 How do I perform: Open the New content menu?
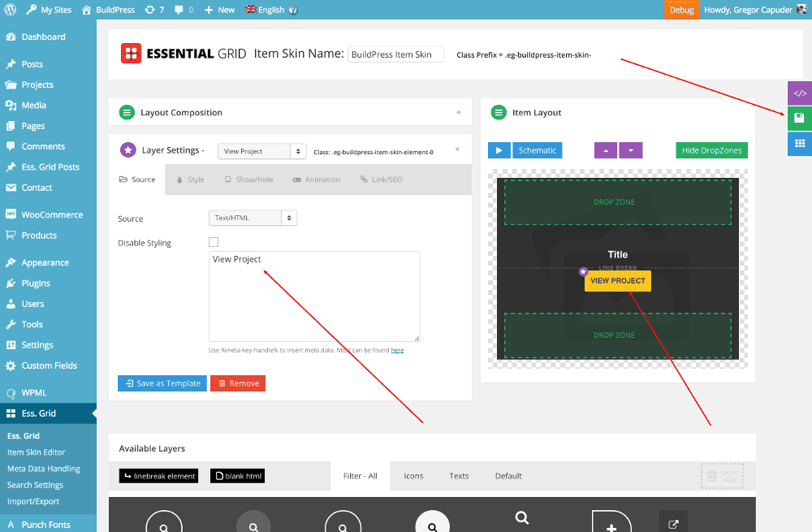219,10
